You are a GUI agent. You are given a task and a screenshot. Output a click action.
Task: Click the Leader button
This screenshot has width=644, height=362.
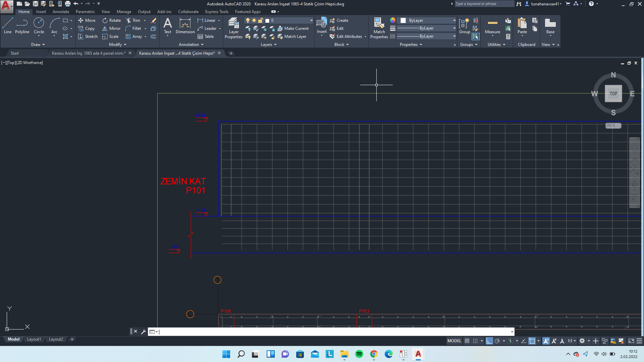pyautogui.click(x=207, y=28)
